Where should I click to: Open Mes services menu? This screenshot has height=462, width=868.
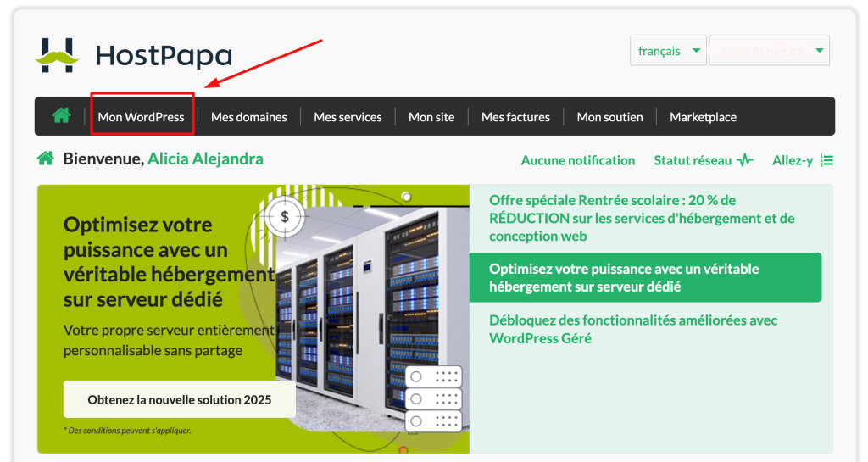point(348,117)
